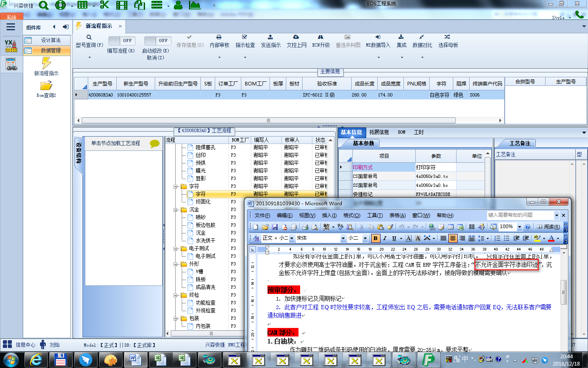
Task: Toggle the pin icon beside 组件库
Action: click(x=65, y=27)
